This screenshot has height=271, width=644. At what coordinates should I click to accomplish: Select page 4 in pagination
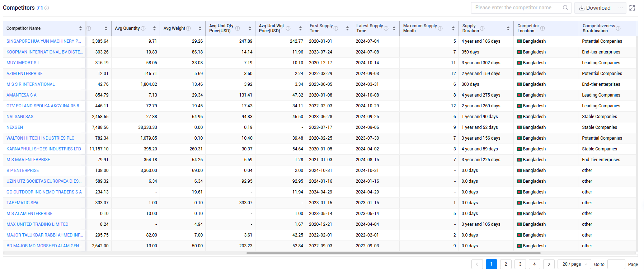coord(535,264)
